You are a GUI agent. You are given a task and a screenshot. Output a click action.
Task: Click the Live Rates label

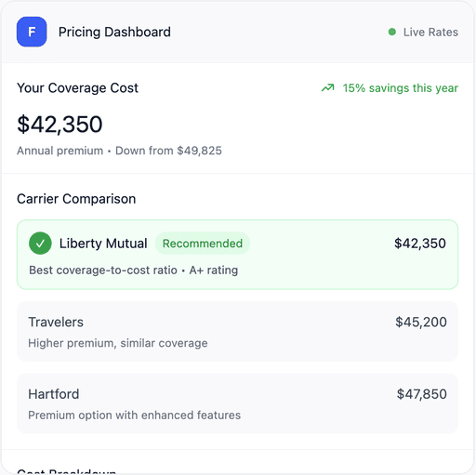(x=430, y=33)
